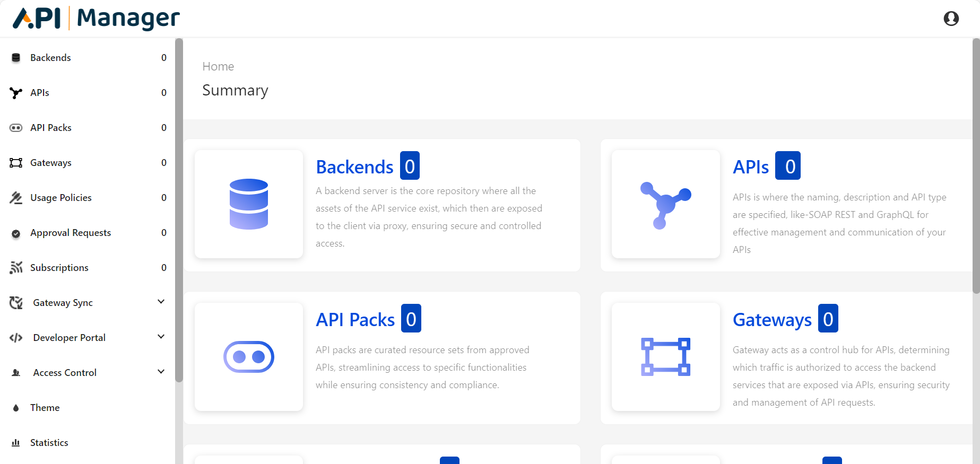Click the Statistics bar chart icon

coord(16,443)
